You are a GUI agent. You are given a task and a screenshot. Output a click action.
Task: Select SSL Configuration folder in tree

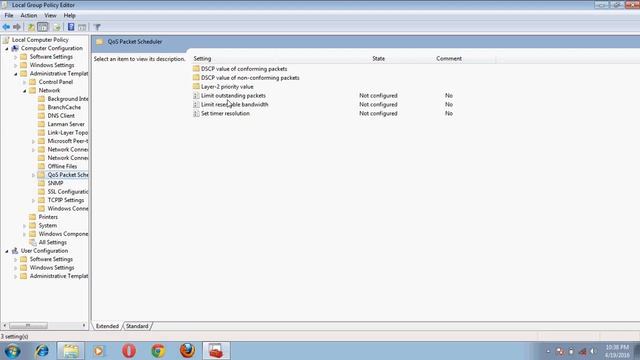68,191
